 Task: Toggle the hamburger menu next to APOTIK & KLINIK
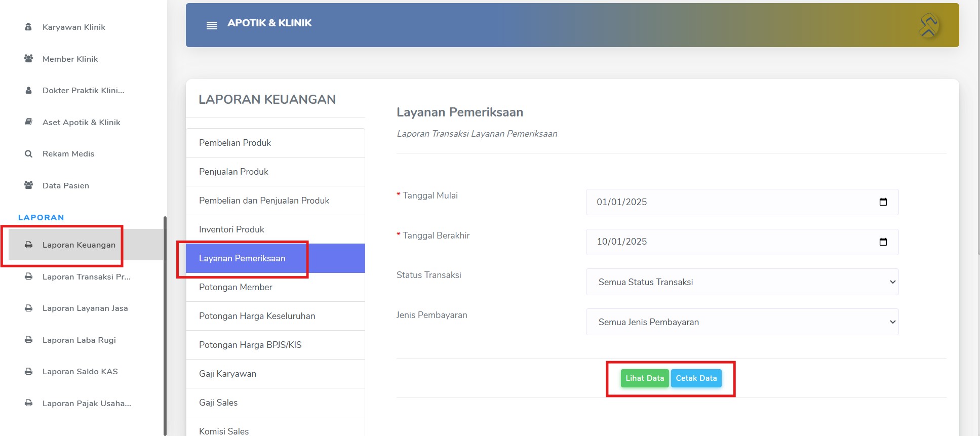click(x=212, y=25)
